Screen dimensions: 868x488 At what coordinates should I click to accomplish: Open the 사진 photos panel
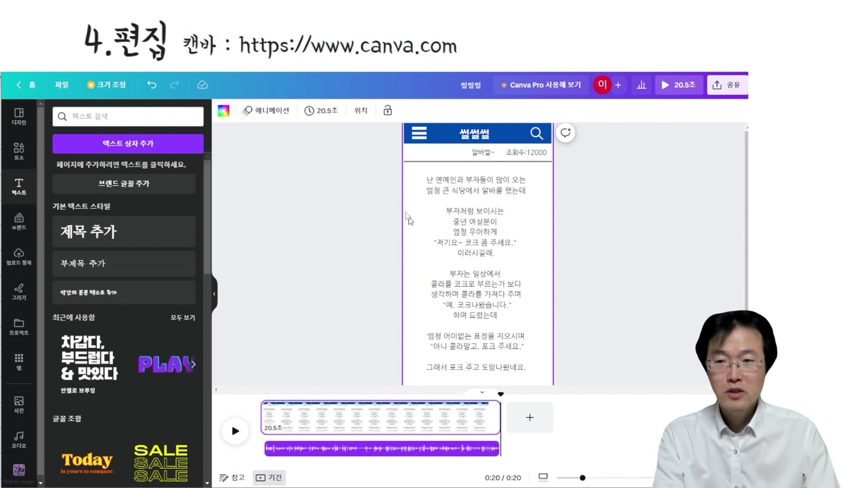click(19, 405)
